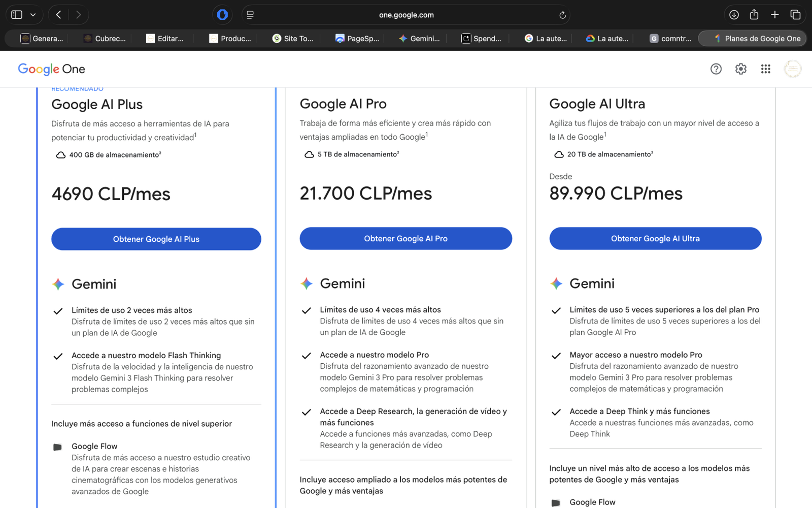This screenshot has height=508, width=812.
Task: Open Google One help
Action: 716,69
